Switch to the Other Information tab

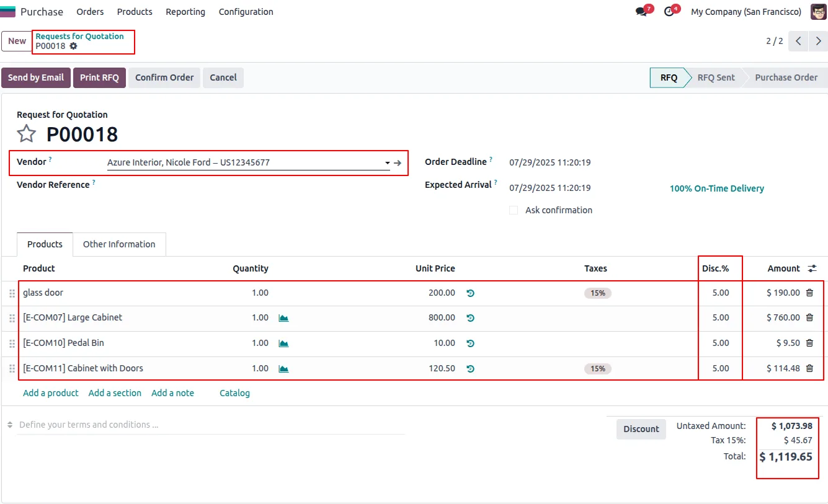tap(119, 244)
